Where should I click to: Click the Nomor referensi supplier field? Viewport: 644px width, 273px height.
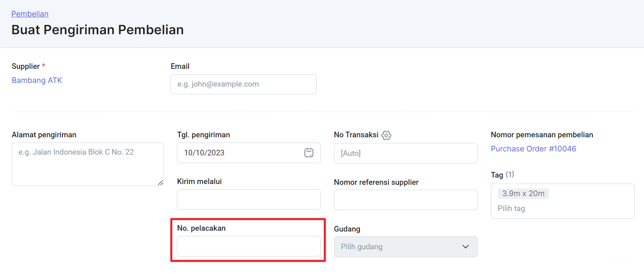[x=405, y=200]
